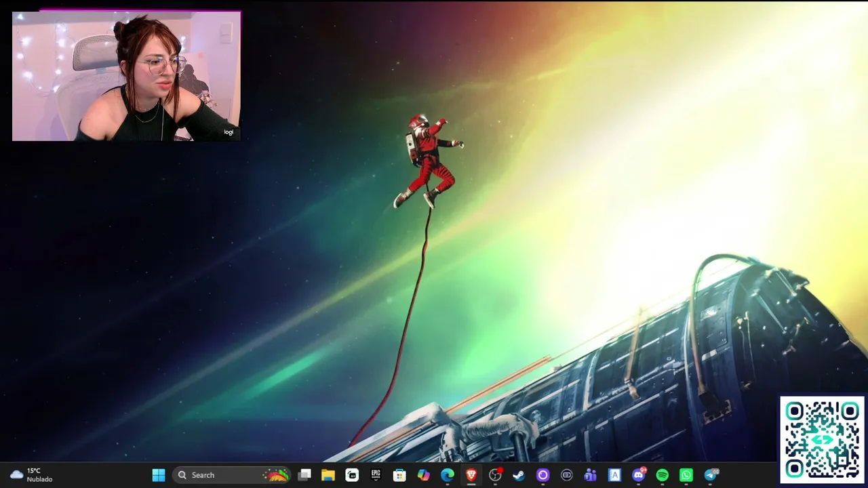This screenshot has width=868, height=488.
Task: Open the weather widget showing 15°C Nublado
Action: point(31,475)
